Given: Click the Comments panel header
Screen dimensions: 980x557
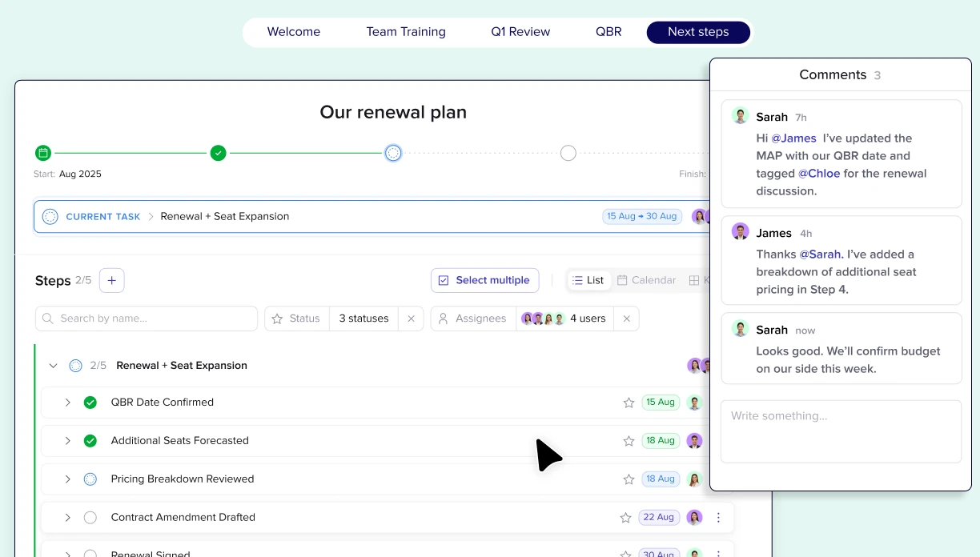Looking at the screenshot, I should coord(840,74).
